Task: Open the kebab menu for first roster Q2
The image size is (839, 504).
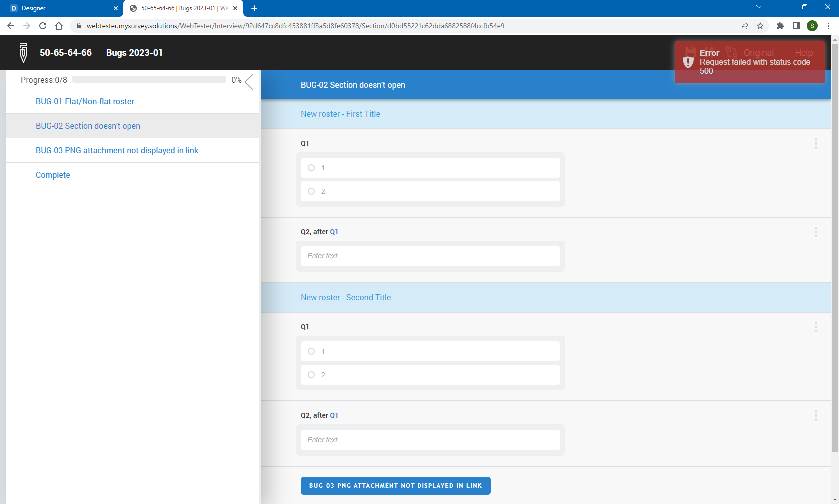Action: pos(816,232)
